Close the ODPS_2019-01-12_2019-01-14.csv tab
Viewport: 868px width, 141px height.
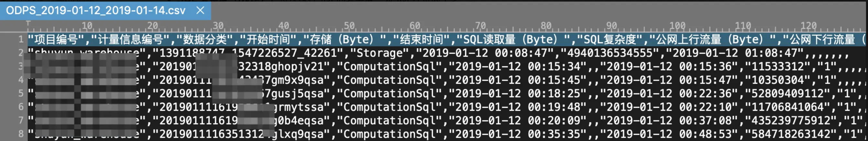pyautogui.click(x=200, y=10)
